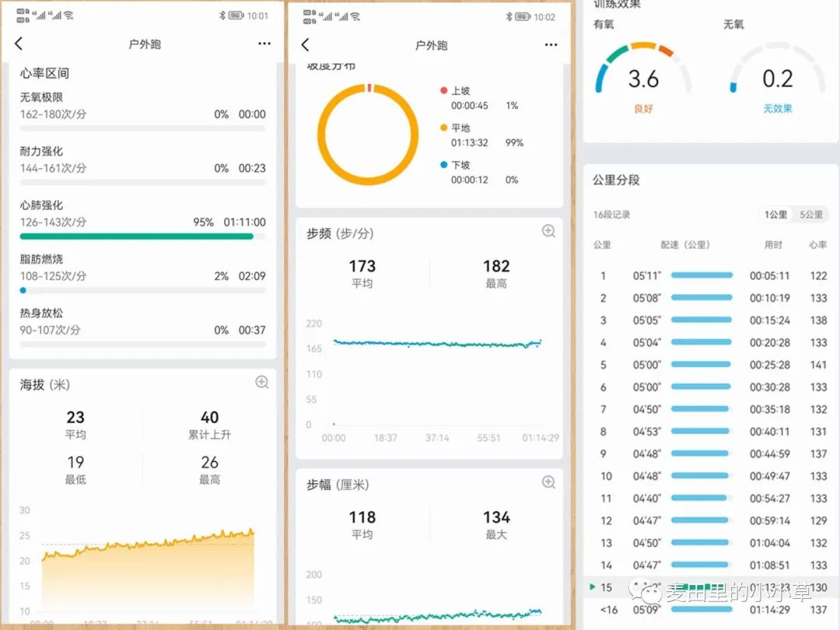Tap the 良好 aerobic rating label
The width and height of the screenshot is (840, 630).
pos(643,109)
